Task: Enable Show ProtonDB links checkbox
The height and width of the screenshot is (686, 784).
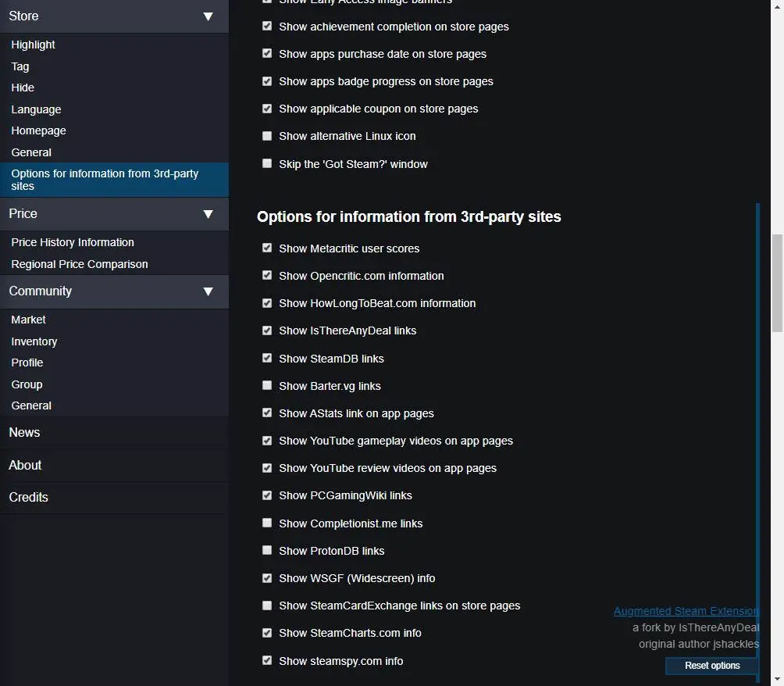Action: (267, 550)
